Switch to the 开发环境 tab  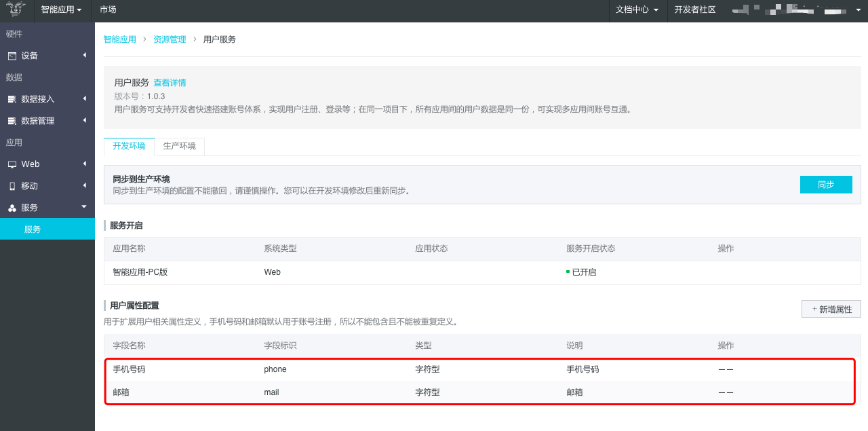pyautogui.click(x=129, y=146)
